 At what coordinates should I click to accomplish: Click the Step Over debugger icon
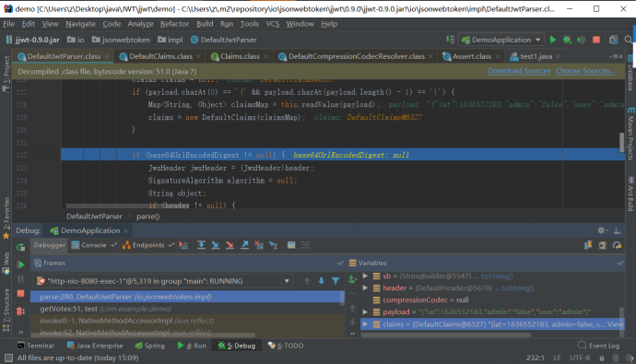point(201,245)
